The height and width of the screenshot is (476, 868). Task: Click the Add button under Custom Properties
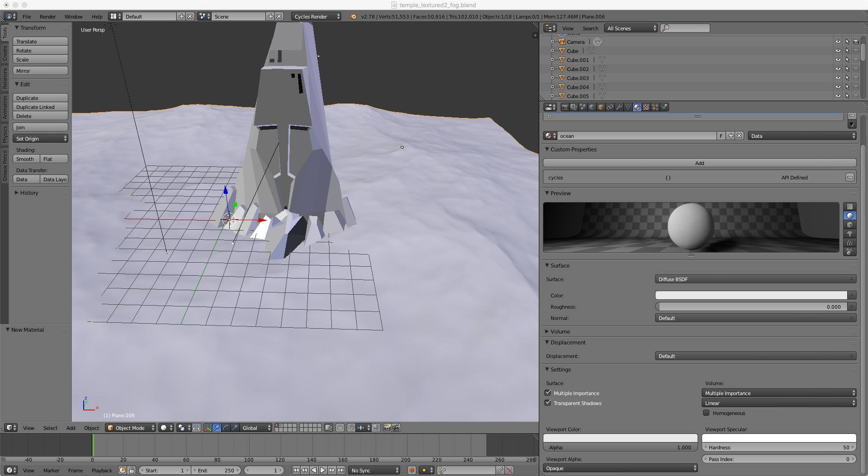(x=700, y=163)
